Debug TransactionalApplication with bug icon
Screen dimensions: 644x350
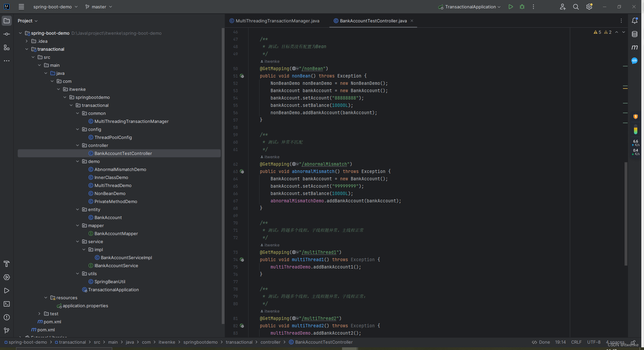(x=522, y=7)
